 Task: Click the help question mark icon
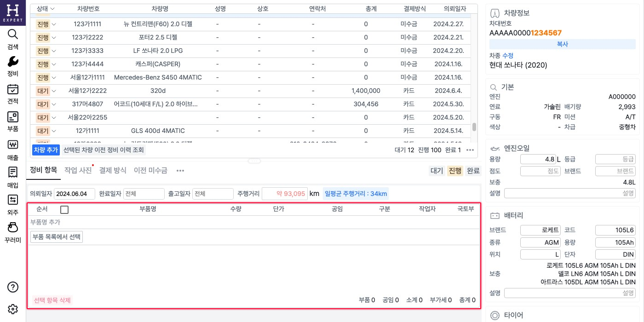coord(13,287)
